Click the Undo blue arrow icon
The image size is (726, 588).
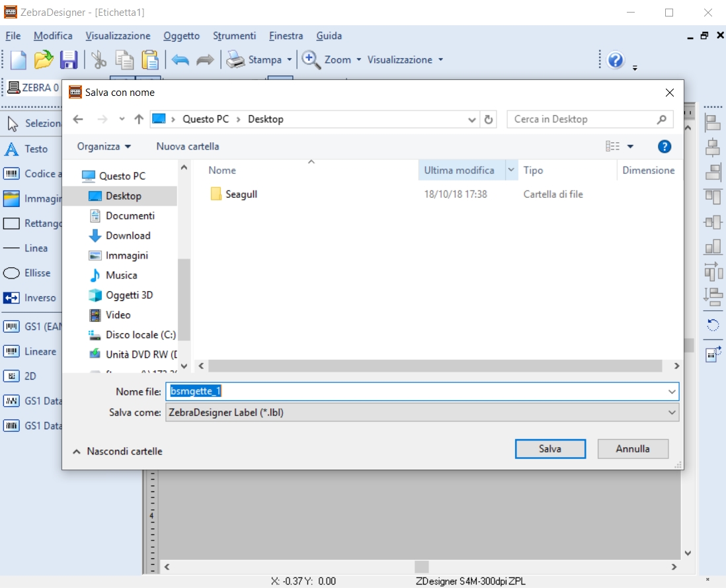tap(180, 60)
